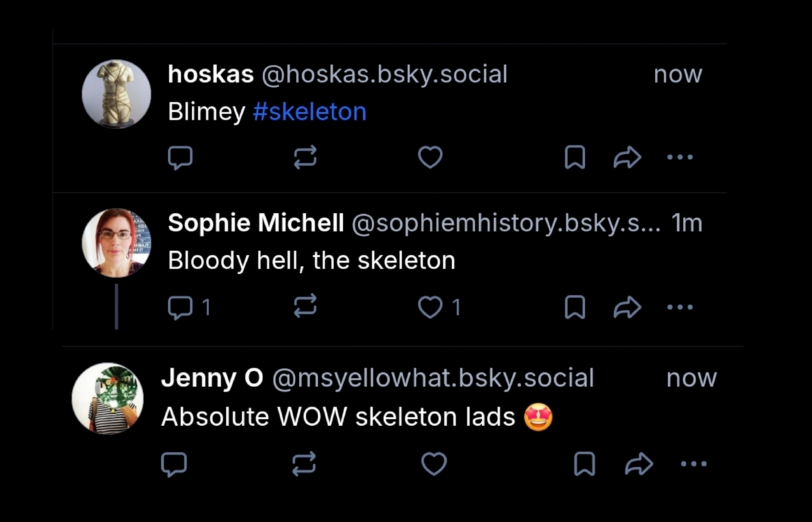812x522 pixels.
Task: Open Sophie Michell's profile name link
Action: 256,223
